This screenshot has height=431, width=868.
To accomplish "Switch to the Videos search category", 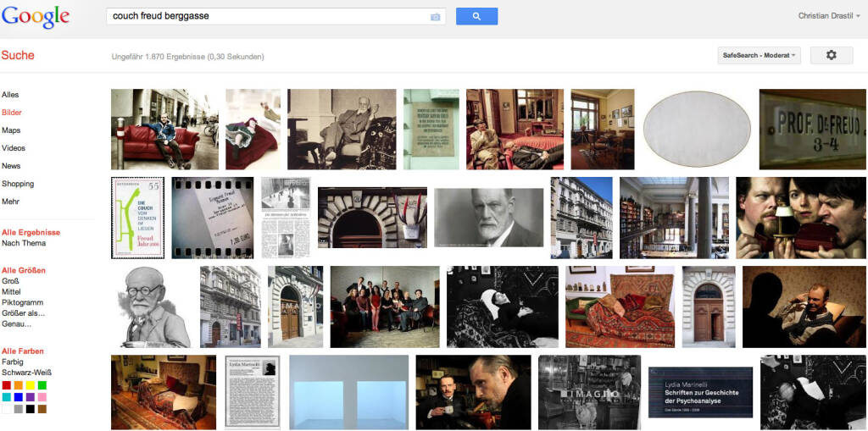I will tap(14, 148).
